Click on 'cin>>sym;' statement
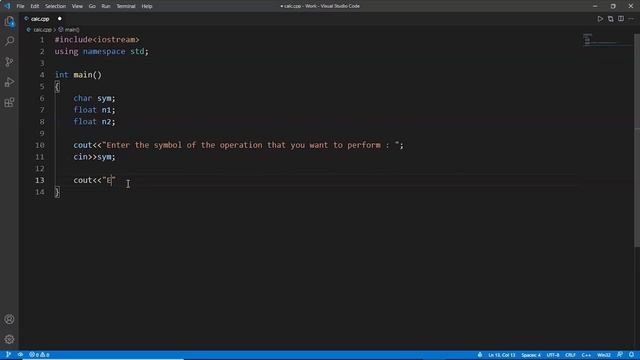640x360 pixels. (x=94, y=157)
